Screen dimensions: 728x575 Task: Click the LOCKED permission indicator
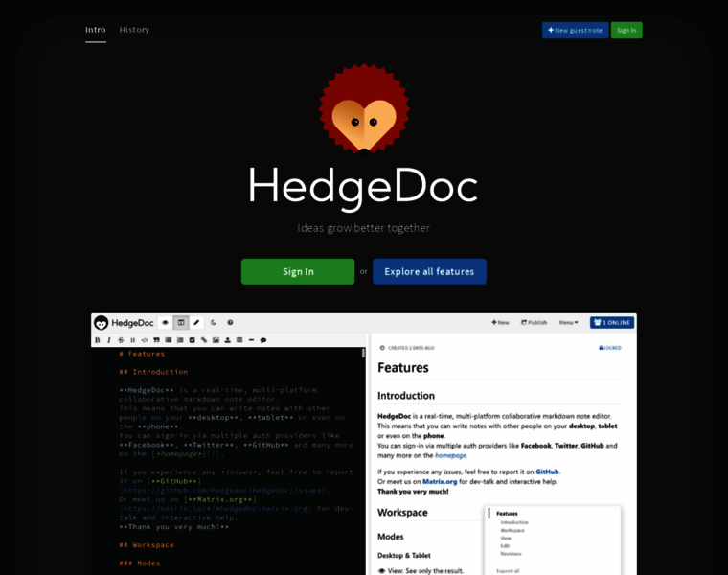(609, 348)
